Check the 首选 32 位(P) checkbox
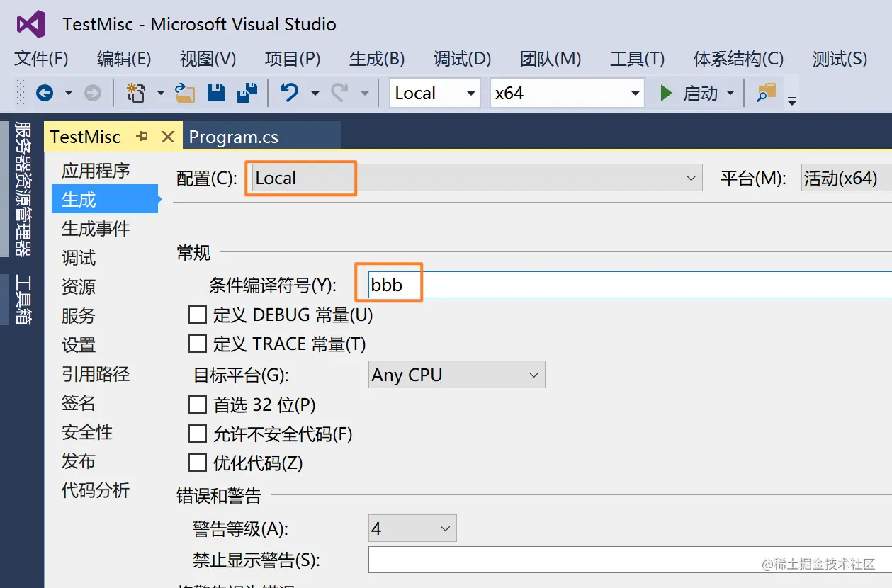 pos(198,405)
